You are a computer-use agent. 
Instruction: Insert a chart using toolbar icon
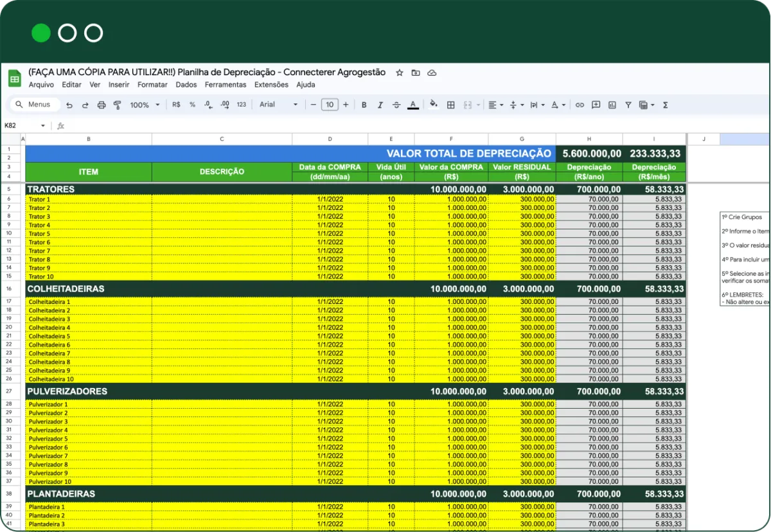coord(612,105)
